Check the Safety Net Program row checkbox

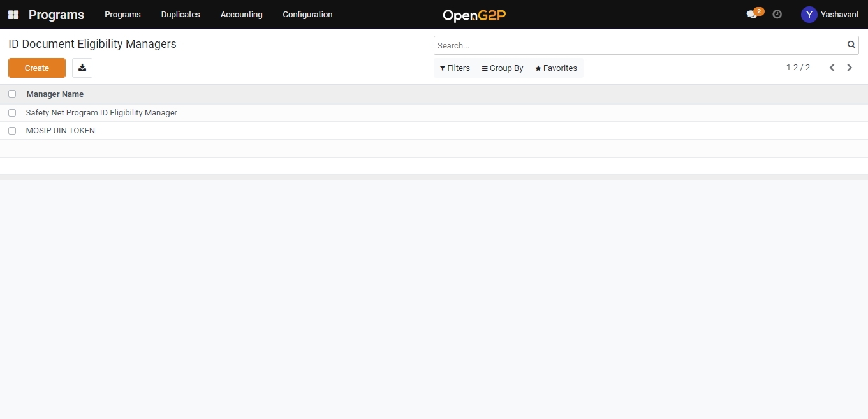click(x=12, y=113)
